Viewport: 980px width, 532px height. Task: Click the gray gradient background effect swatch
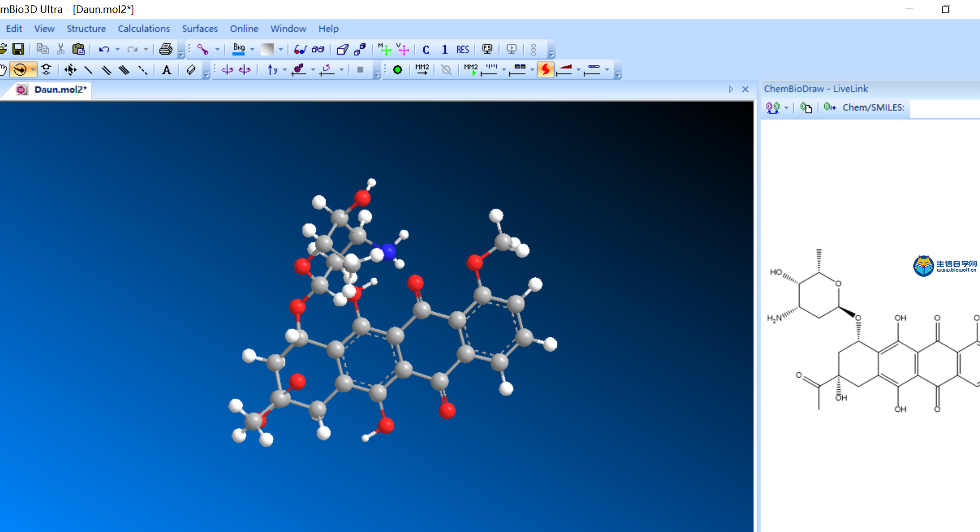[x=267, y=49]
